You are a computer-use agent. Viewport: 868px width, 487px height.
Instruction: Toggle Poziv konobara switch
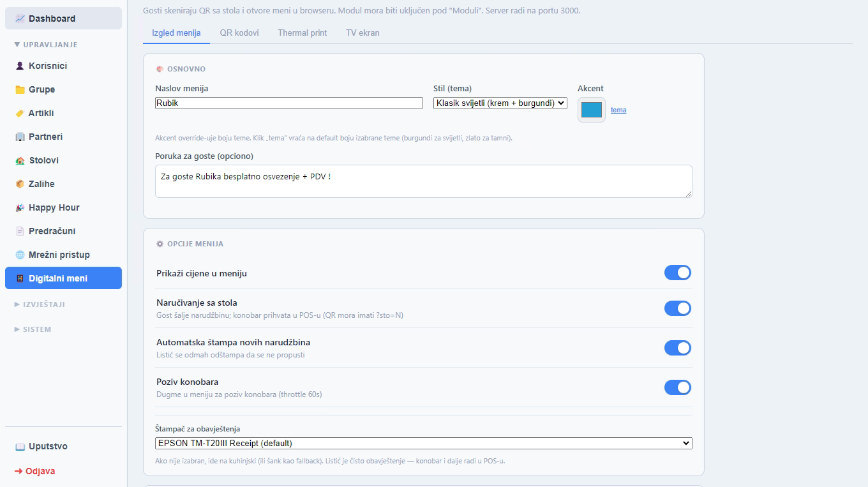pos(678,387)
